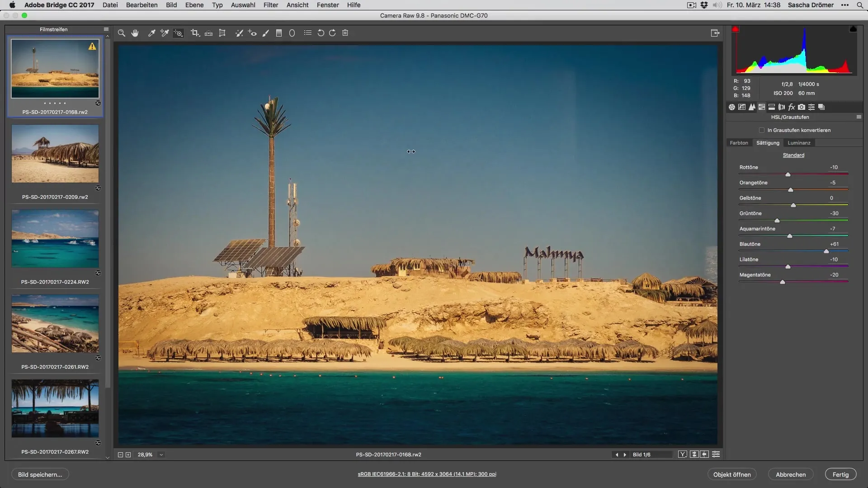This screenshot has width=868, height=488.
Task: Click the trash icon to mark for deletion
Action: click(345, 33)
